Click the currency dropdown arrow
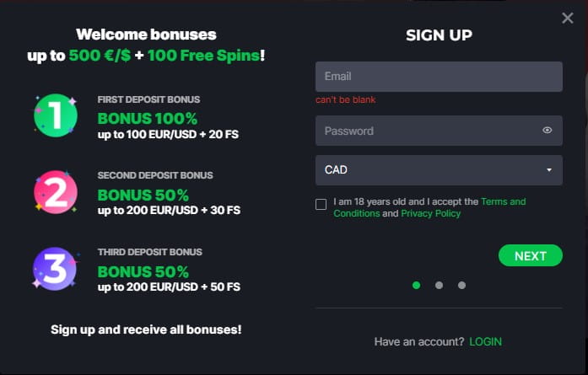Image resolution: width=588 pixels, height=375 pixels. click(x=549, y=170)
